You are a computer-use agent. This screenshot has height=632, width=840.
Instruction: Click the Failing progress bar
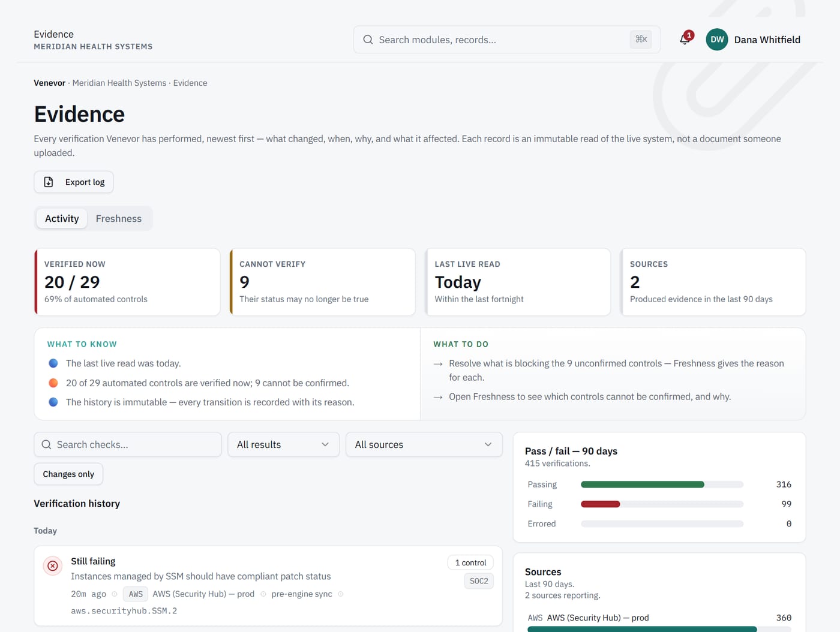coord(662,504)
